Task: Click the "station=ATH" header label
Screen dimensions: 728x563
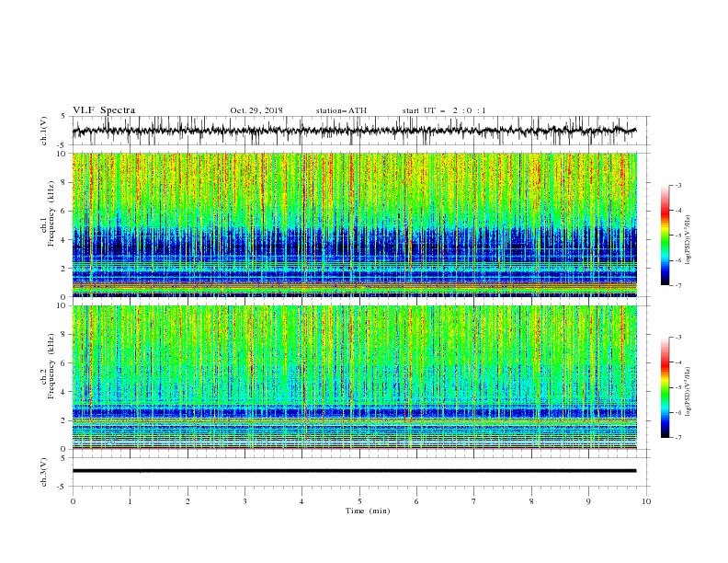Action: coord(341,110)
